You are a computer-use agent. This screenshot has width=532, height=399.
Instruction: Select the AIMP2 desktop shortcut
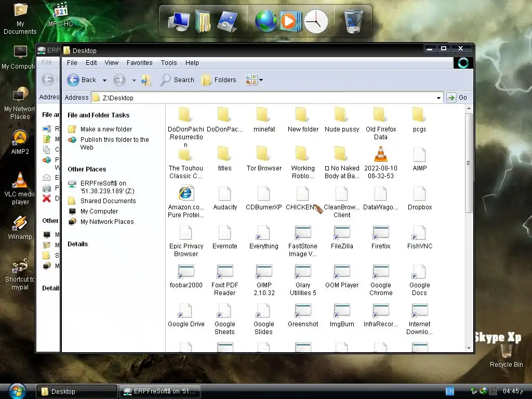point(20,142)
